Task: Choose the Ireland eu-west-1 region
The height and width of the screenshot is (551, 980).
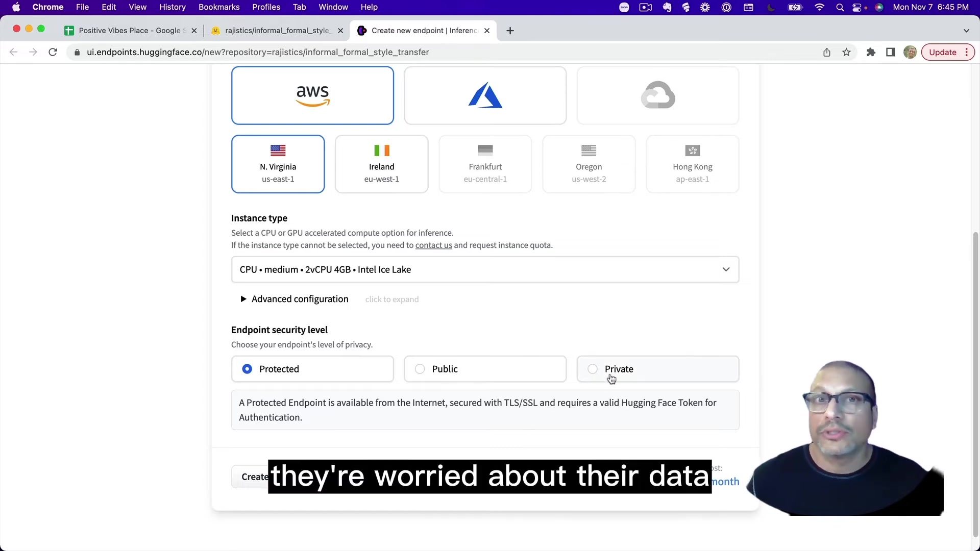Action: coord(381,164)
